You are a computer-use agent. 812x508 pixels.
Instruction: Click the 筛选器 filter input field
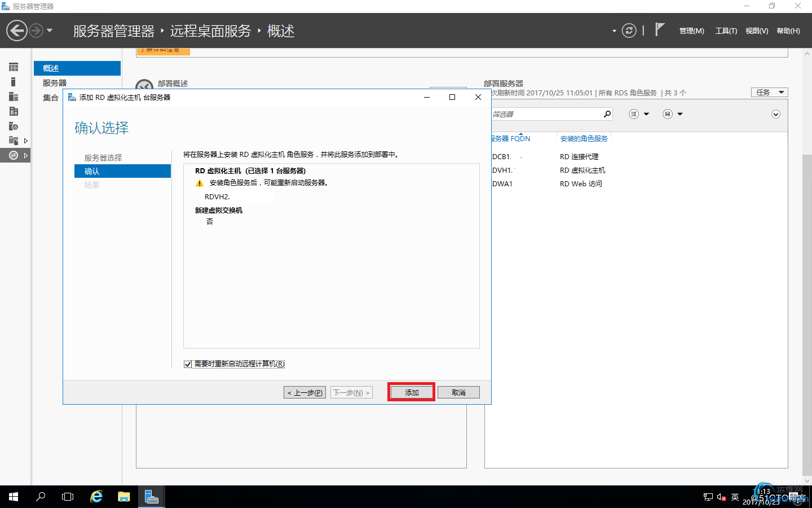546,114
